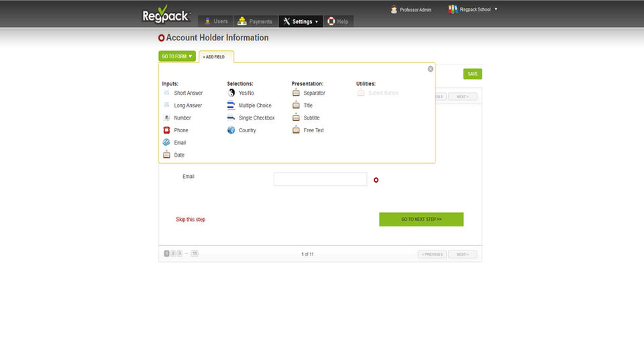The width and height of the screenshot is (644, 362).
Task: Select the Country selection label
Action: pos(248,130)
